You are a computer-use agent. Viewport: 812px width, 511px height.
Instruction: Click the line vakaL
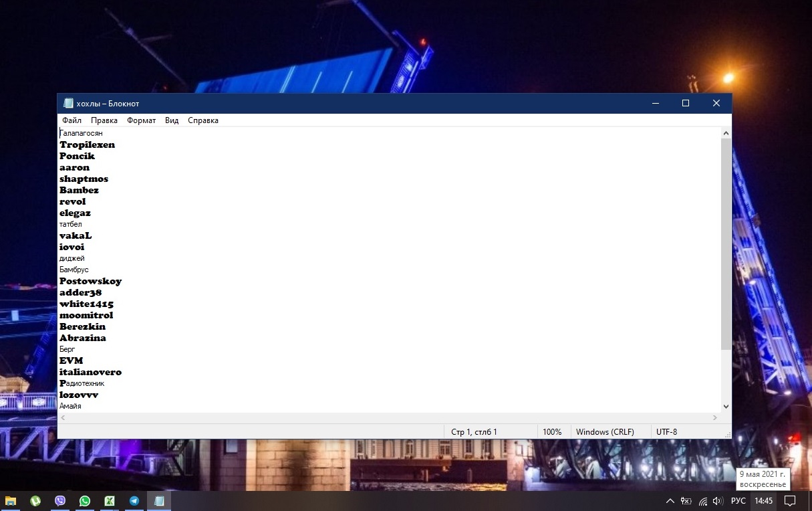[x=76, y=235]
